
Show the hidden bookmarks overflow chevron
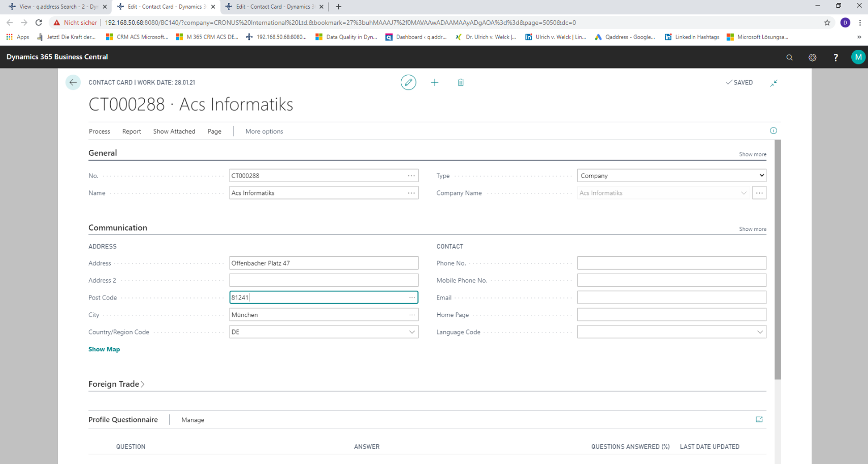pos(859,37)
